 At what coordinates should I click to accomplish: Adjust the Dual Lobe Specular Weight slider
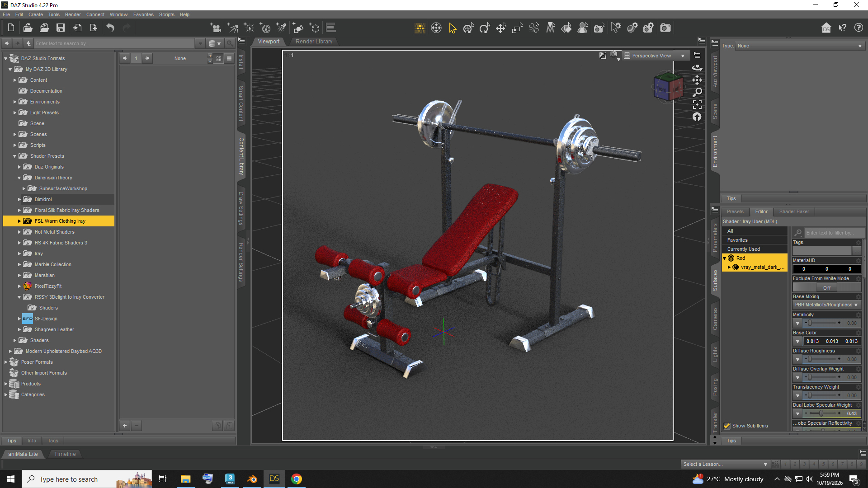[x=822, y=413]
